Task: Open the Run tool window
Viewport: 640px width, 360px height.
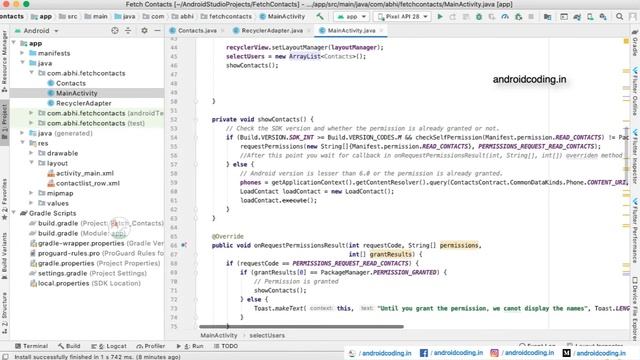Action: [190, 346]
